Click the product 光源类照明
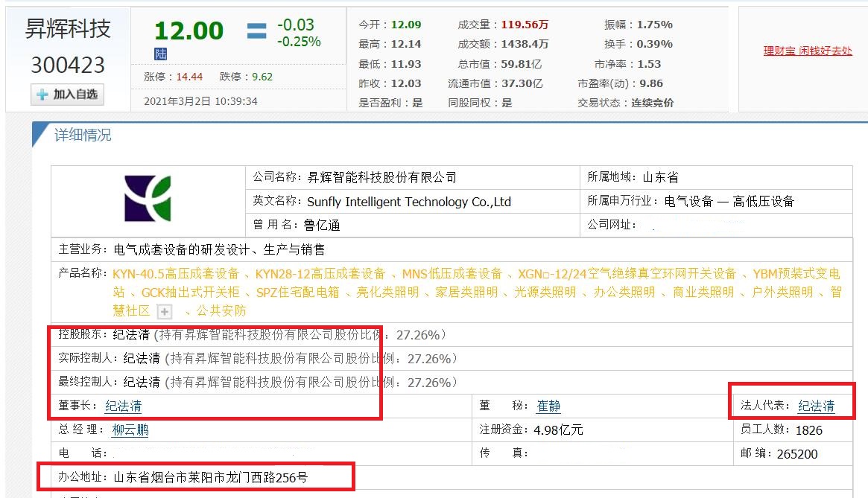Viewport: 868px width, 498px height. click(x=545, y=292)
